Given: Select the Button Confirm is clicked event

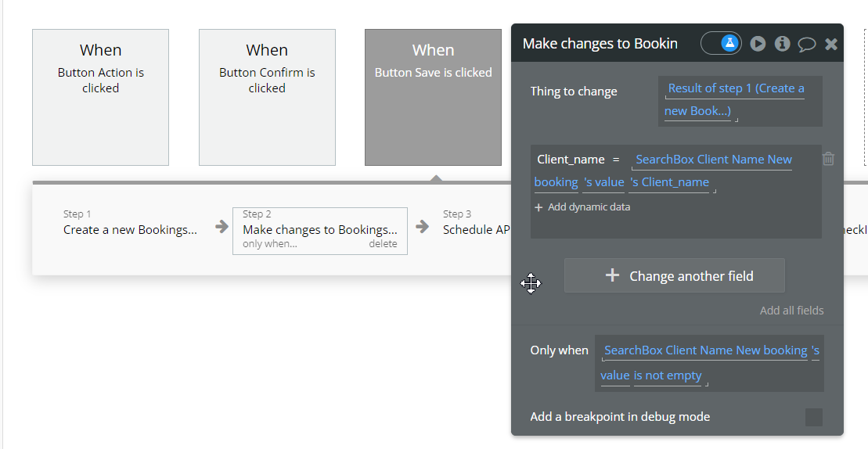Looking at the screenshot, I should [x=267, y=97].
